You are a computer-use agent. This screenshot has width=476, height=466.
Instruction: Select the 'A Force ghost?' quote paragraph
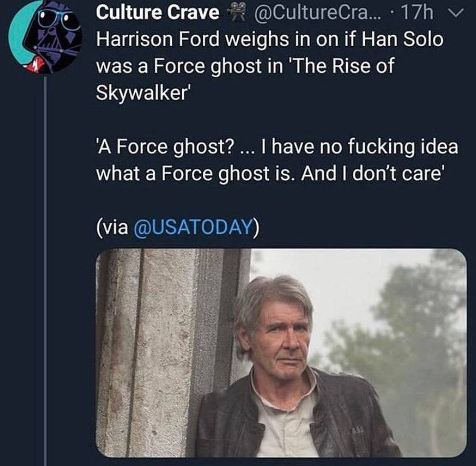(x=277, y=160)
